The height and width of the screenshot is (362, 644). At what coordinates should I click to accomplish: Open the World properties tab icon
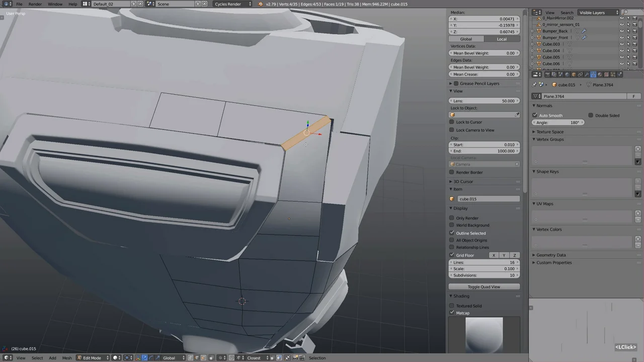567,74
